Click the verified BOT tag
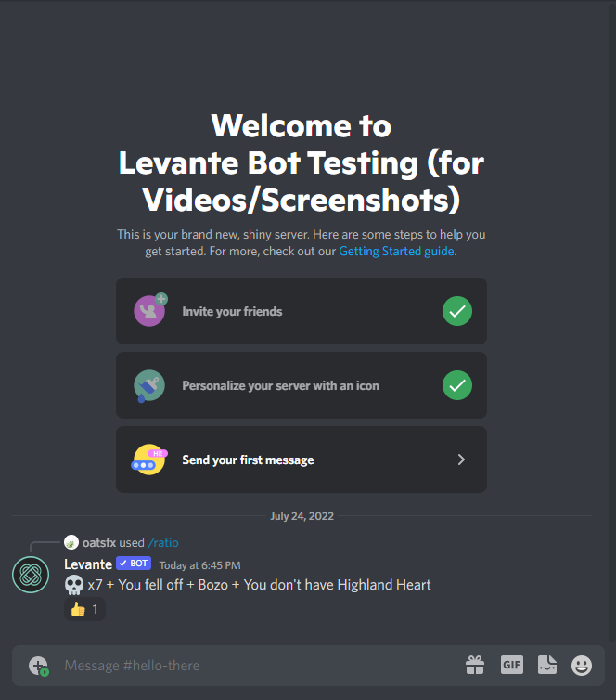Viewport: 616px width, 700px height. coord(134,564)
